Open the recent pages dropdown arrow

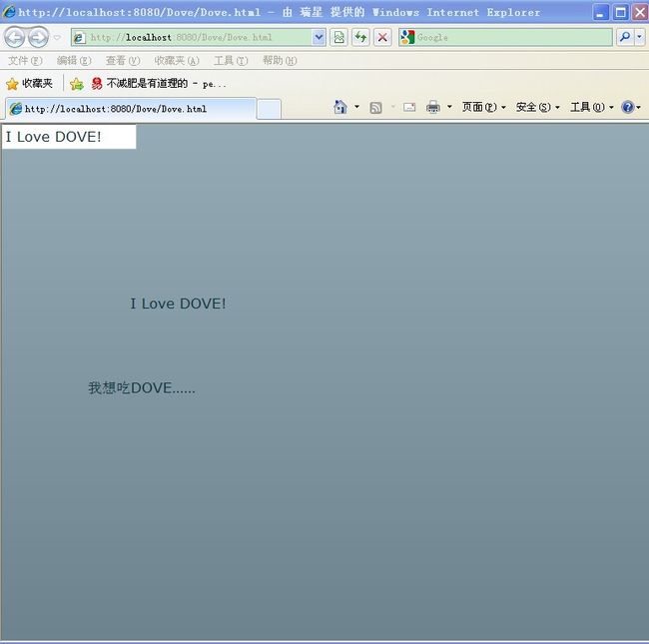coord(57,38)
